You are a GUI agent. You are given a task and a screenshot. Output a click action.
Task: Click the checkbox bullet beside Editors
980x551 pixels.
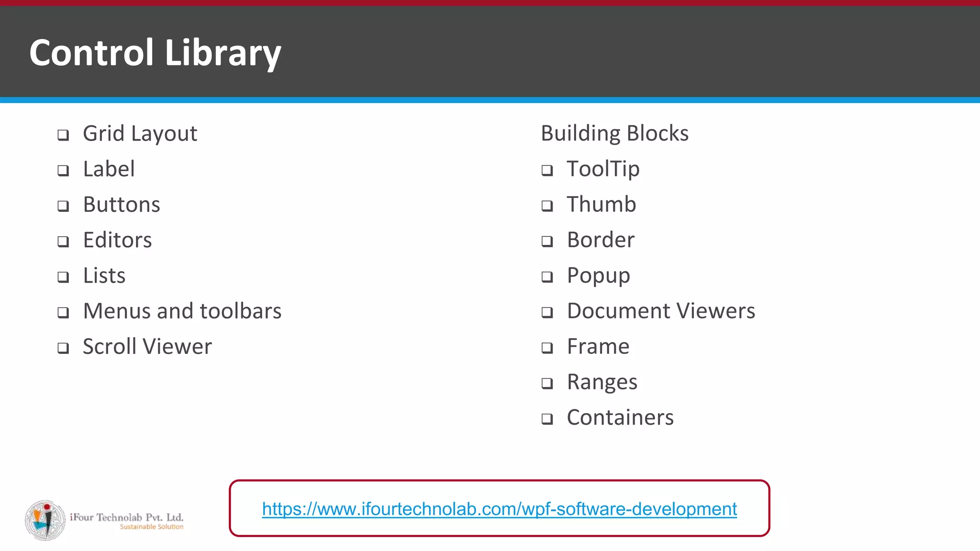(x=63, y=242)
